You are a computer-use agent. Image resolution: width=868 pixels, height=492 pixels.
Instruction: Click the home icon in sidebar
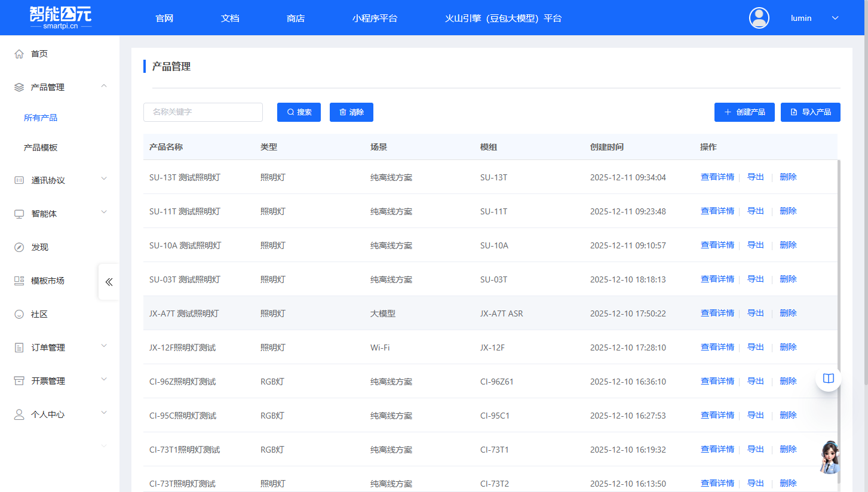point(19,54)
